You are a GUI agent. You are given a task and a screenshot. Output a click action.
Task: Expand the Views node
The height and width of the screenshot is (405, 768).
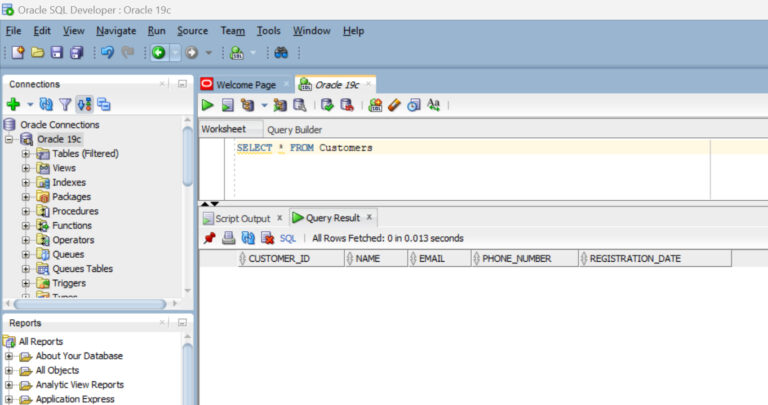tap(25, 168)
